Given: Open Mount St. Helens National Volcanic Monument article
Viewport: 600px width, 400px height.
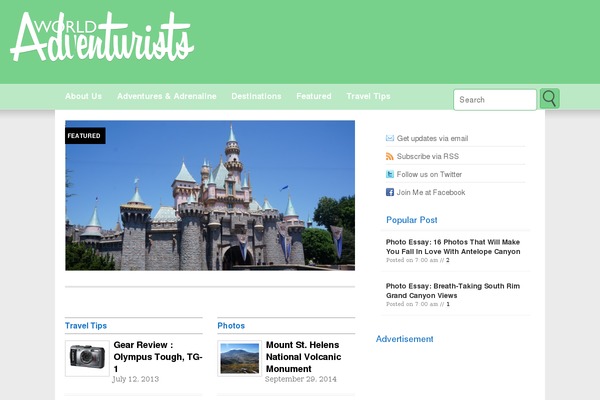Looking at the screenshot, I should (303, 357).
